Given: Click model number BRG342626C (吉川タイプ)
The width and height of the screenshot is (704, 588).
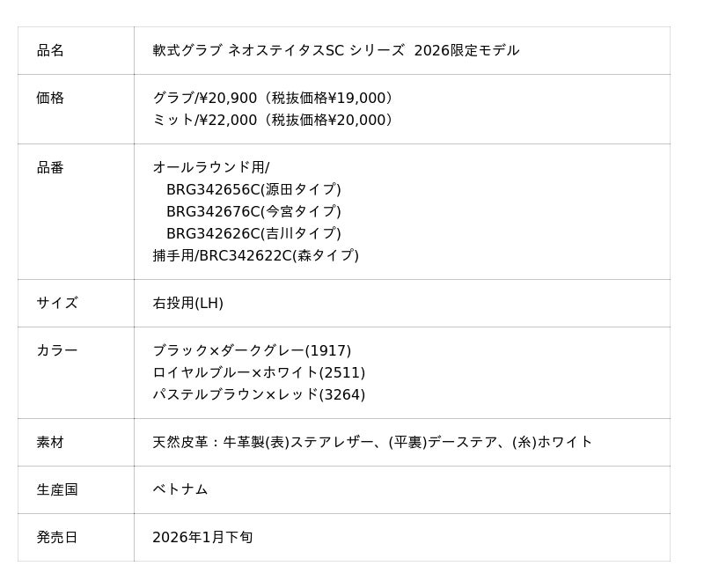Looking at the screenshot, I should [x=253, y=234].
